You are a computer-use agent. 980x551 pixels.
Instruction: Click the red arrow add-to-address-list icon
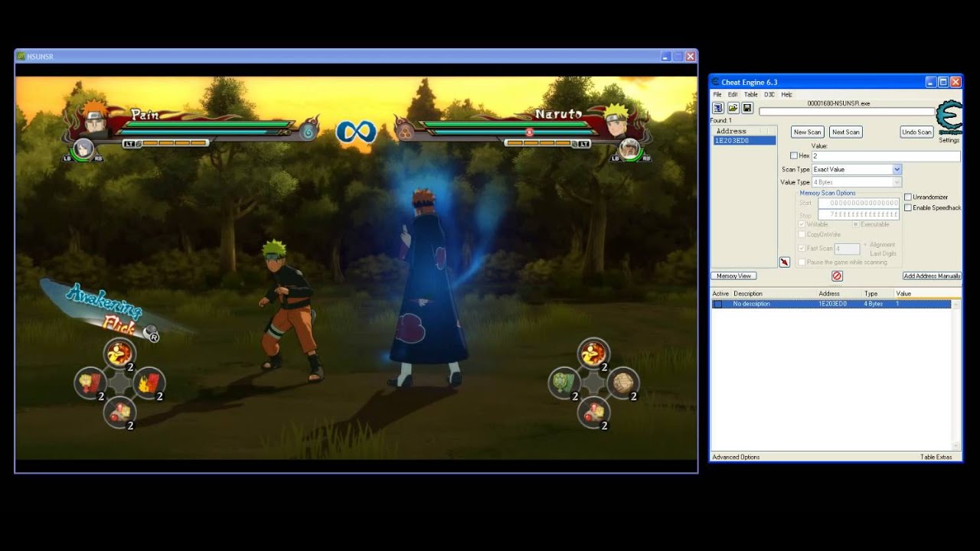coord(784,262)
